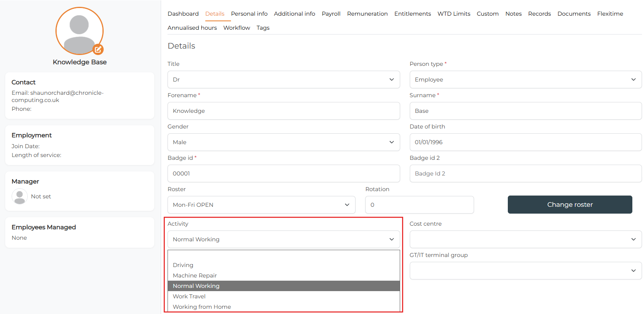The width and height of the screenshot is (644, 314).
Task: Open the Dashboard tab
Action: (x=183, y=14)
